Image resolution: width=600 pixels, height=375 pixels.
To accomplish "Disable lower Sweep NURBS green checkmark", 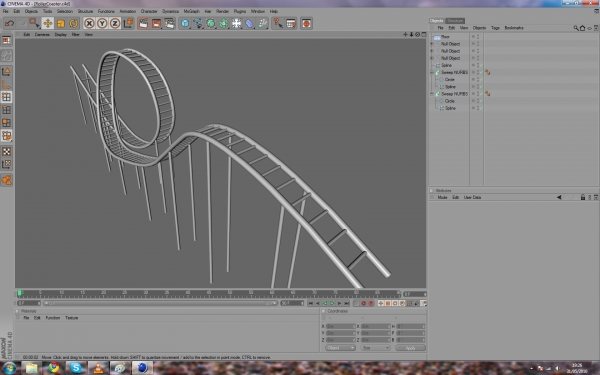I will [481, 93].
